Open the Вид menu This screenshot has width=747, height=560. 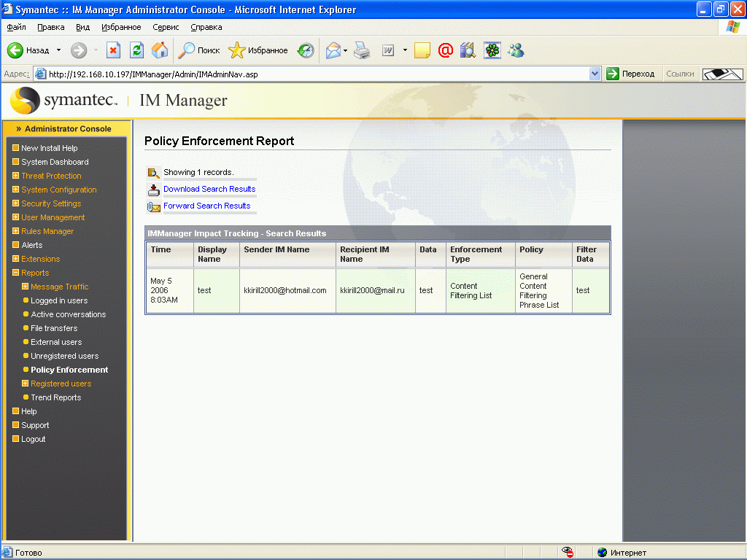pyautogui.click(x=83, y=27)
